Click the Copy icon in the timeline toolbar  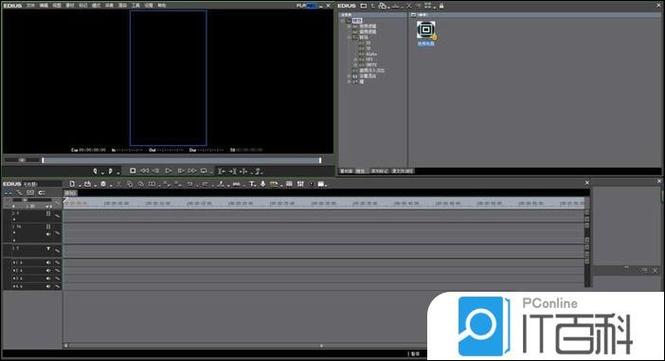[x=129, y=184]
